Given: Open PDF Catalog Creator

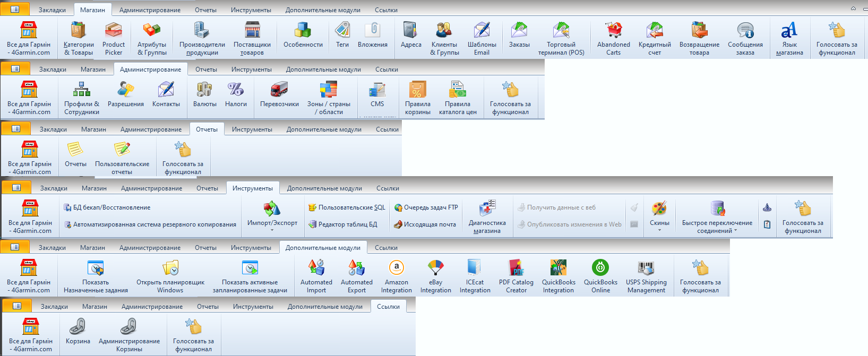Looking at the screenshot, I should (x=516, y=276).
